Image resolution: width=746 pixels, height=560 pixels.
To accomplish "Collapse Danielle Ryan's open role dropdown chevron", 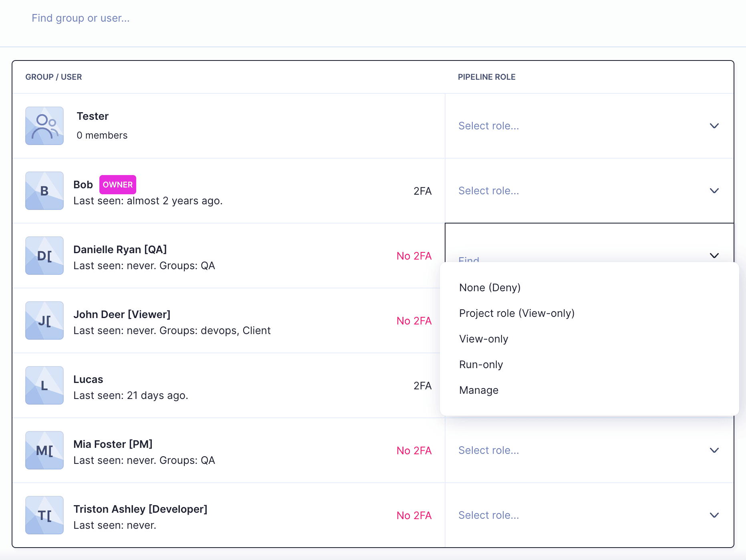I will point(714,256).
